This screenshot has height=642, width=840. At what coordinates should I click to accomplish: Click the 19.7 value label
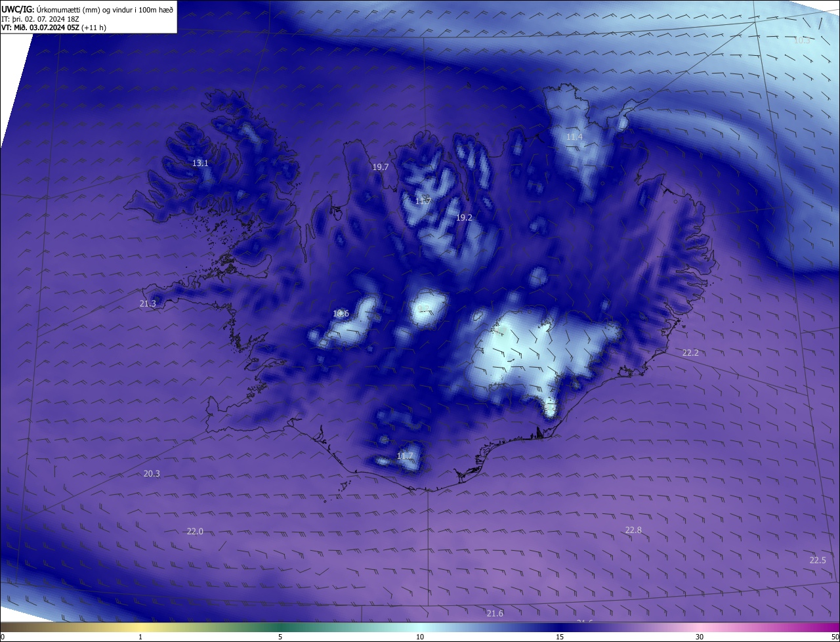click(381, 167)
